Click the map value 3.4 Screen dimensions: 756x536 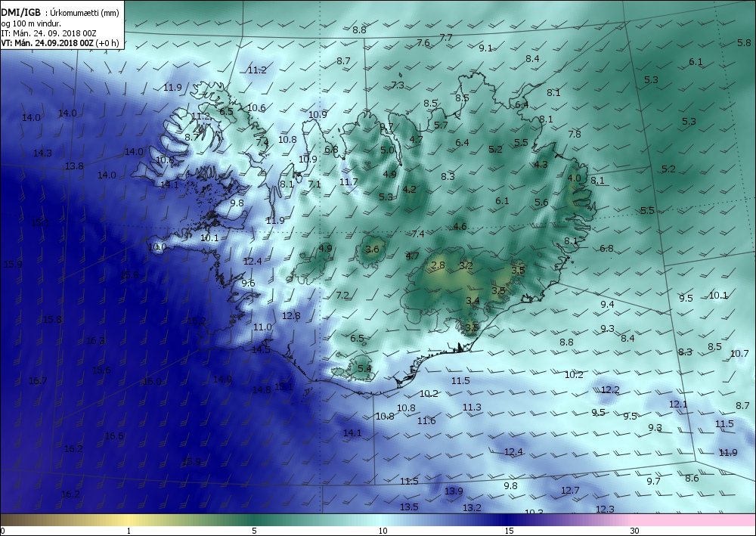pyautogui.click(x=472, y=301)
